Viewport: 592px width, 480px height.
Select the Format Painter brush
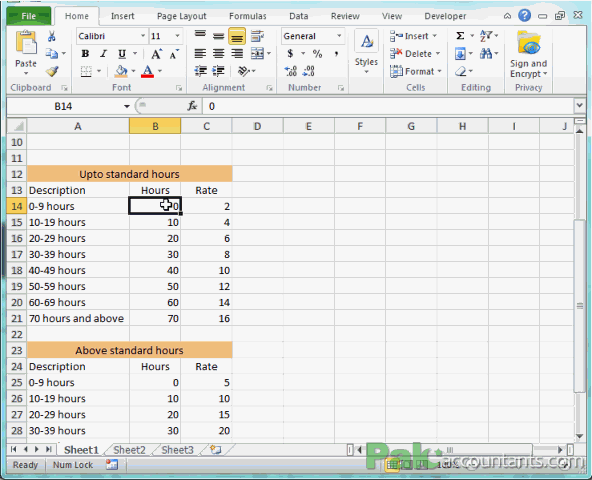[x=52, y=71]
